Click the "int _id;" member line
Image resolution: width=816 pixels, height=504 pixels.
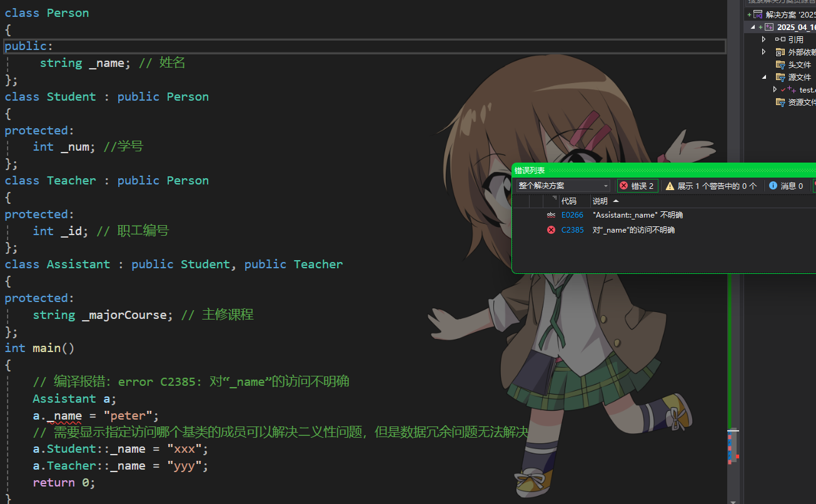pos(61,231)
